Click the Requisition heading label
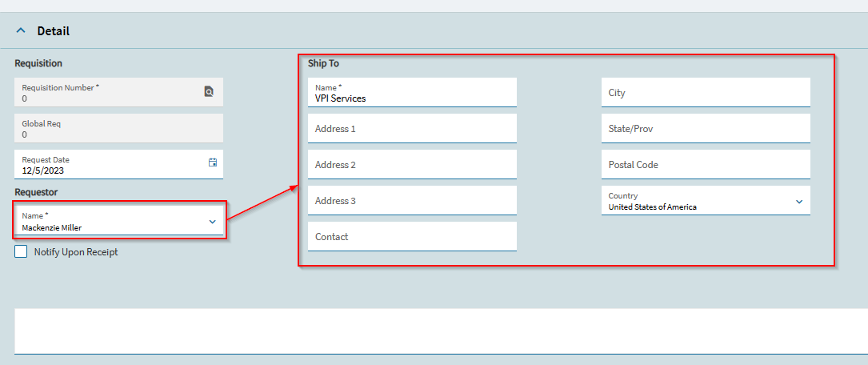The width and height of the screenshot is (868, 365). coord(38,63)
